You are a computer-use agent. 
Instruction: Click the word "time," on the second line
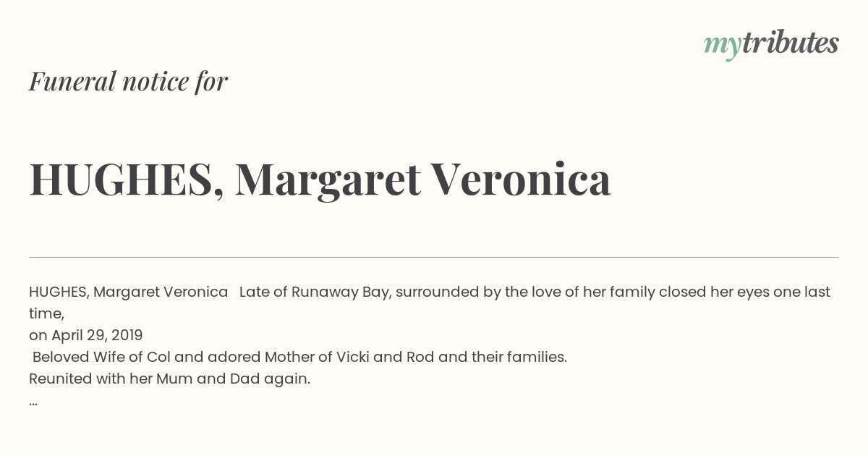pyautogui.click(x=47, y=313)
